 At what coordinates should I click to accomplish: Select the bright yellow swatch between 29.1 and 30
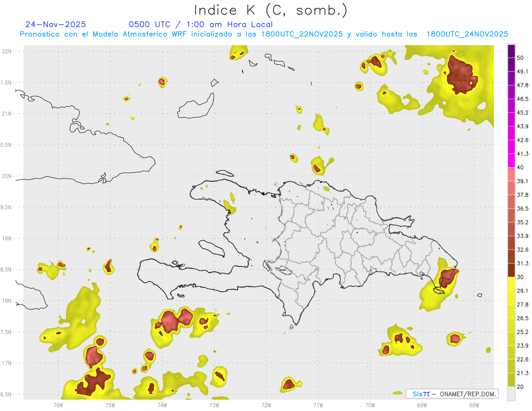click(511, 284)
